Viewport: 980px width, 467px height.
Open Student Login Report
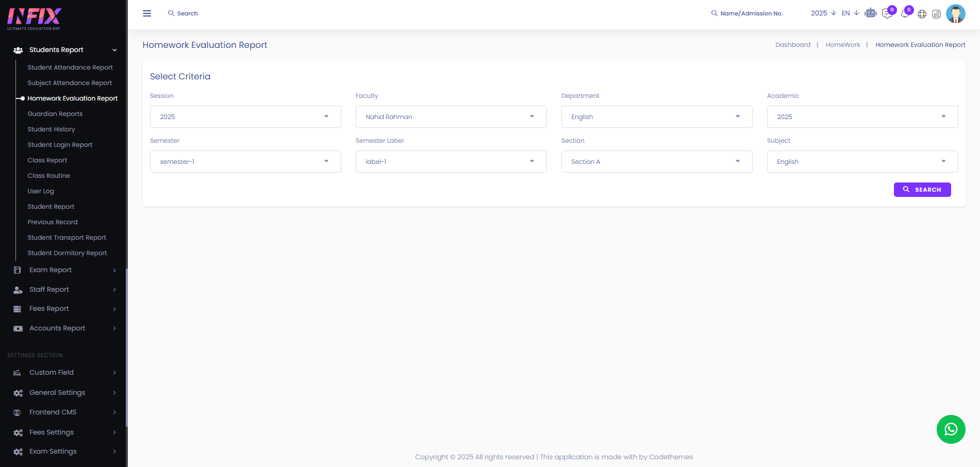(60, 145)
